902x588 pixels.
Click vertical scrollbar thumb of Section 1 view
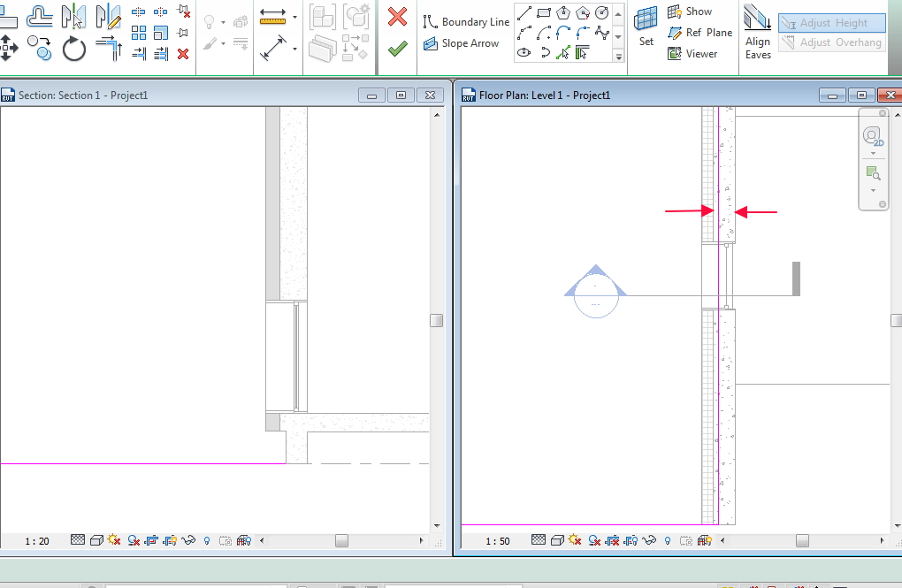[437, 320]
